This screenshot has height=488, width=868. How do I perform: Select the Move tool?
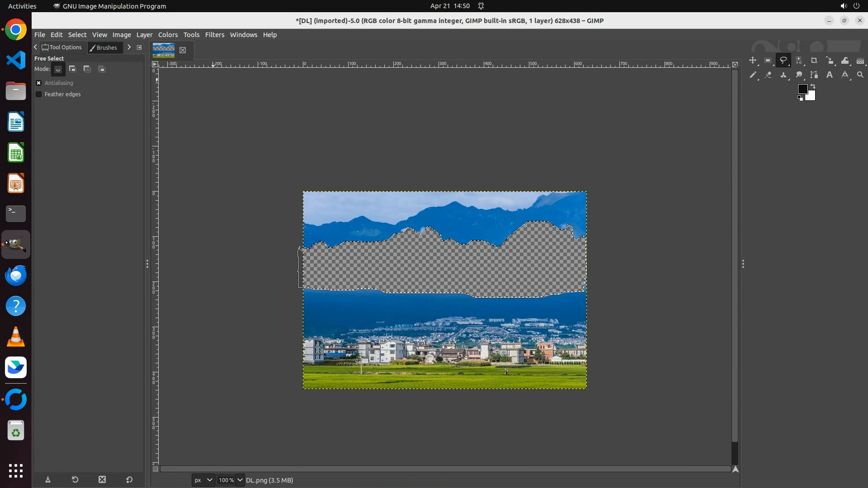point(753,61)
